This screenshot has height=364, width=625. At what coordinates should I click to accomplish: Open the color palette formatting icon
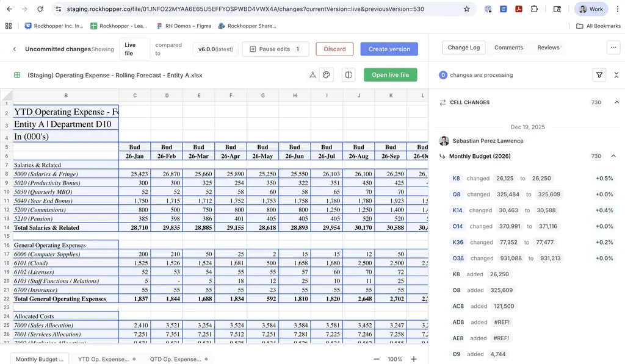click(326, 74)
